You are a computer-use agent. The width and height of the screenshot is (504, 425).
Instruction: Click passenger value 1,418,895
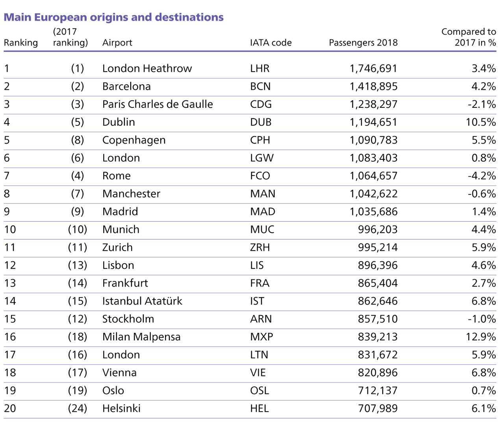click(x=374, y=86)
